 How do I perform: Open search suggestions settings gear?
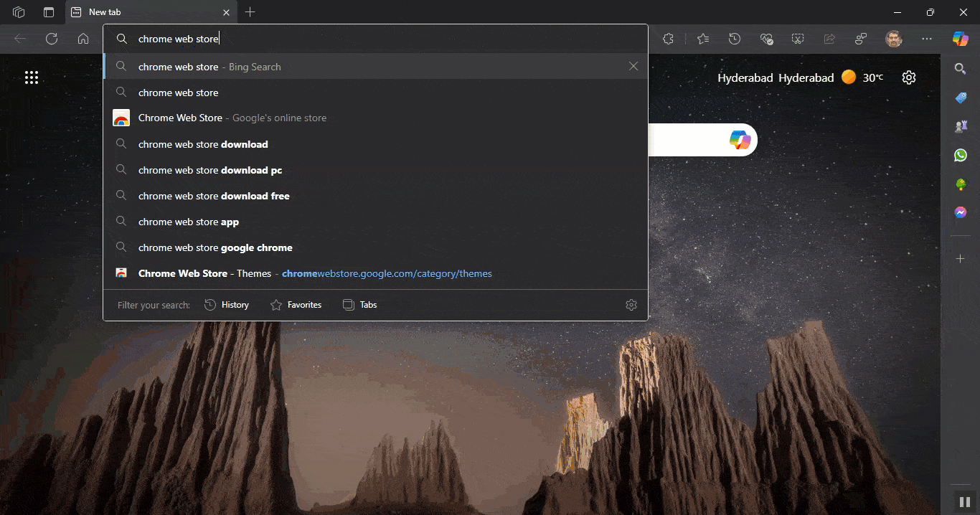click(x=631, y=304)
